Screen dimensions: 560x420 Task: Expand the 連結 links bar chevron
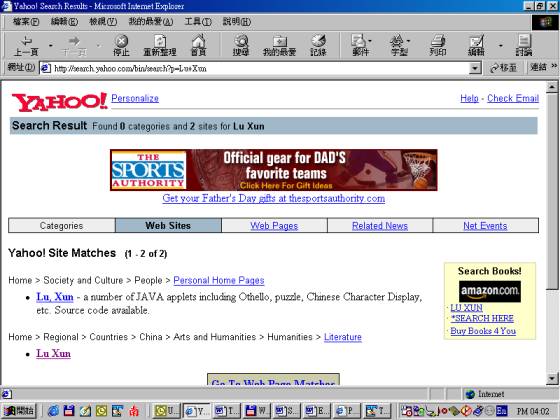(x=554, y=66)
